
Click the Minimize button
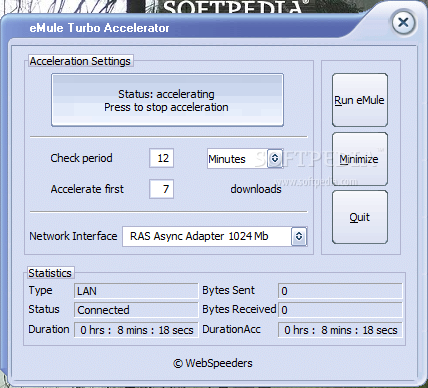pyautogui.click(x=360, y=159)
